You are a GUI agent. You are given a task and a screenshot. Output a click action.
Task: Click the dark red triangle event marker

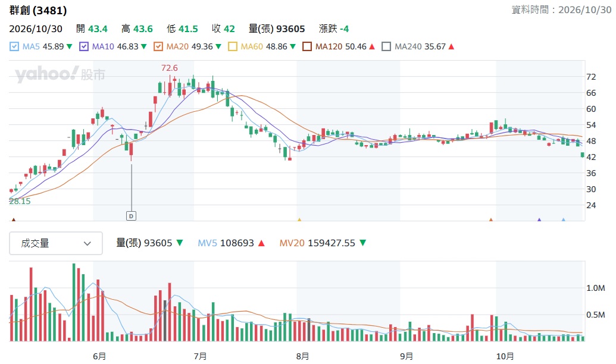tap(14, 219)
